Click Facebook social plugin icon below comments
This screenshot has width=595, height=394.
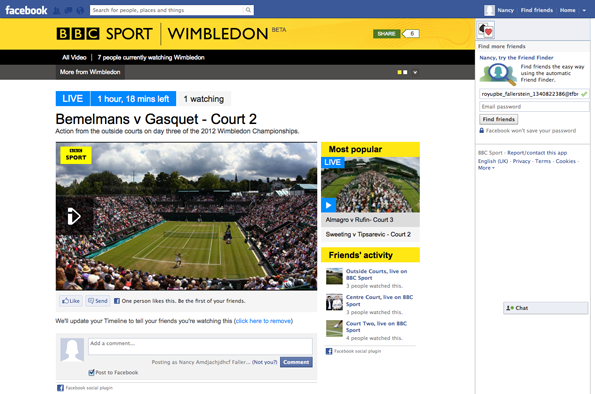(60, 388)
